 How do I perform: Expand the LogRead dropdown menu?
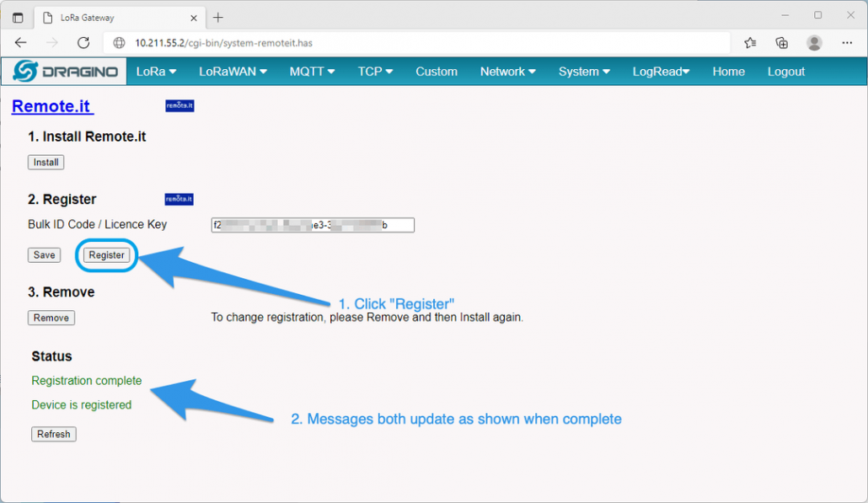(x=661, y=72)
